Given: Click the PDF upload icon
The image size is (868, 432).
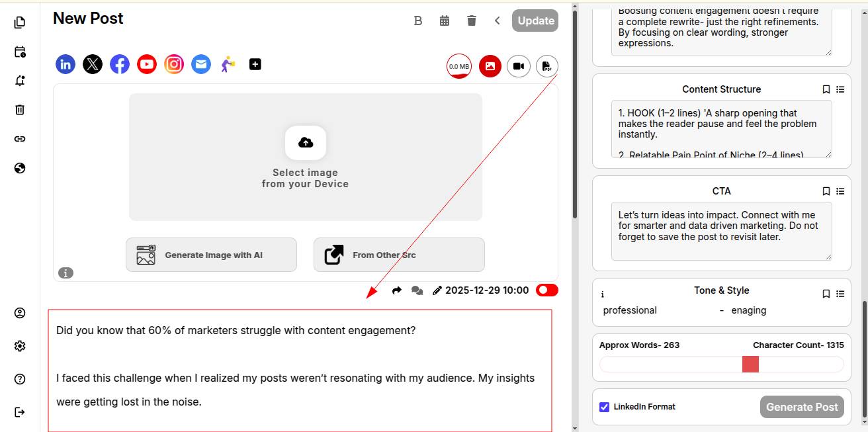Looking at the screenshot, I should (x=547, y=66).
